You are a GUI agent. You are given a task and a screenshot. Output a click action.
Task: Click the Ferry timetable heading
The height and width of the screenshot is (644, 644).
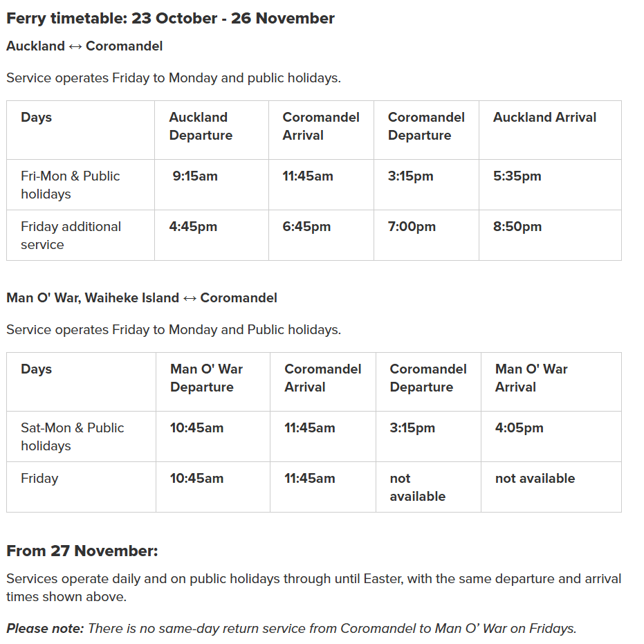pyautogui.click(x=170, y=19)
